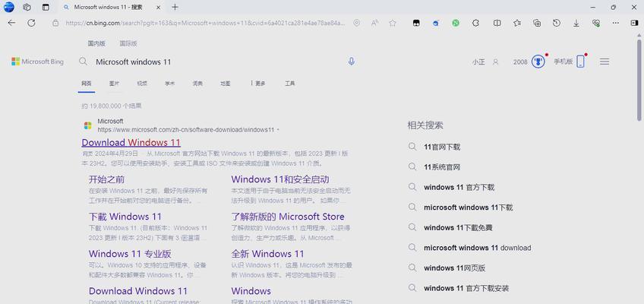The image size is (644, 304).
Task: Open the 手机版 phone icon
Action: pyautogui.click(x=580, y=62)
